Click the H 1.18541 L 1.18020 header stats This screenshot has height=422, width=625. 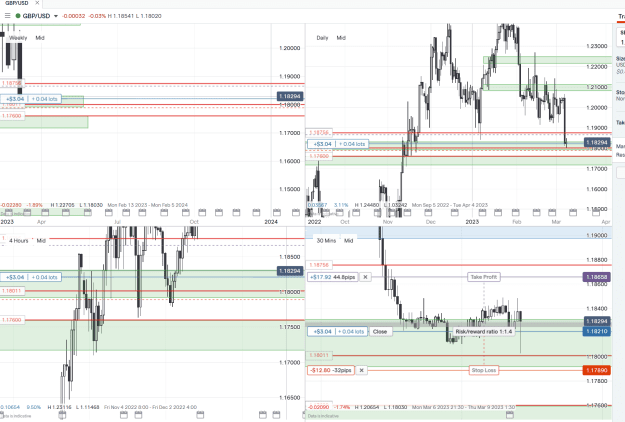pyautogui.click(x=134, y=16)
